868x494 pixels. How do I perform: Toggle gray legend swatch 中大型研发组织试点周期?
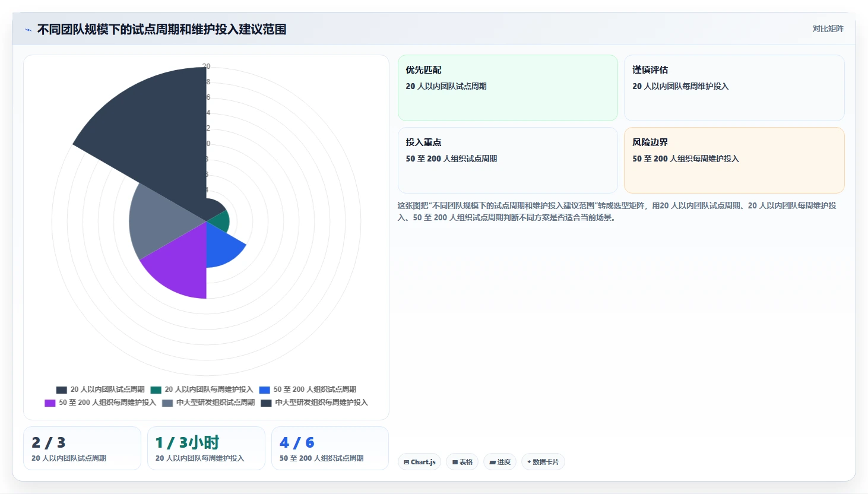pos(167,403)
